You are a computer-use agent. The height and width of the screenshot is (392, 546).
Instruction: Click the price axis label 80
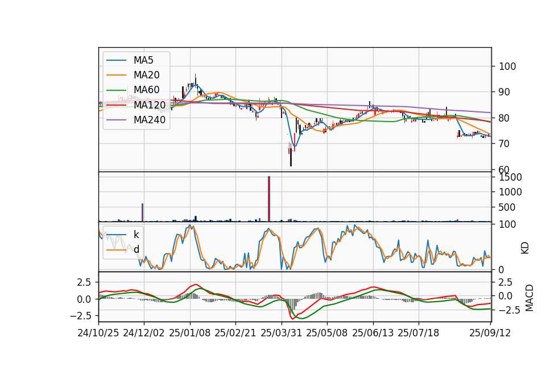(504, 118)
